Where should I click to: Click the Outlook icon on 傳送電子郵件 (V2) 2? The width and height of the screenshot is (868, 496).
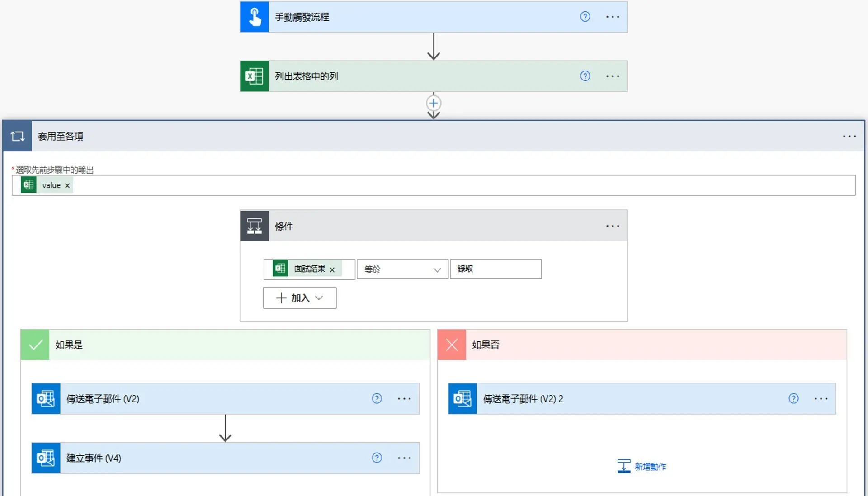(x=462, y=398)
